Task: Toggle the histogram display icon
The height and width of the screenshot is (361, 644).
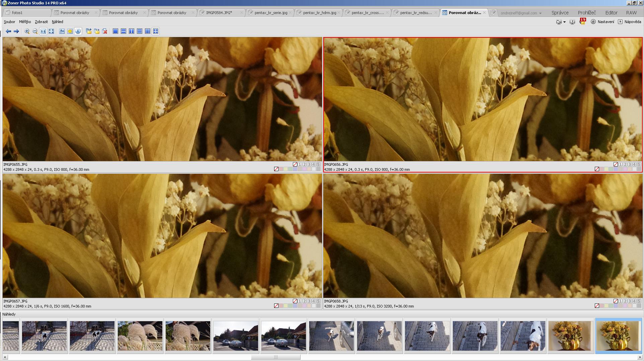Action: pyautogui.click(x=62, y=31)
